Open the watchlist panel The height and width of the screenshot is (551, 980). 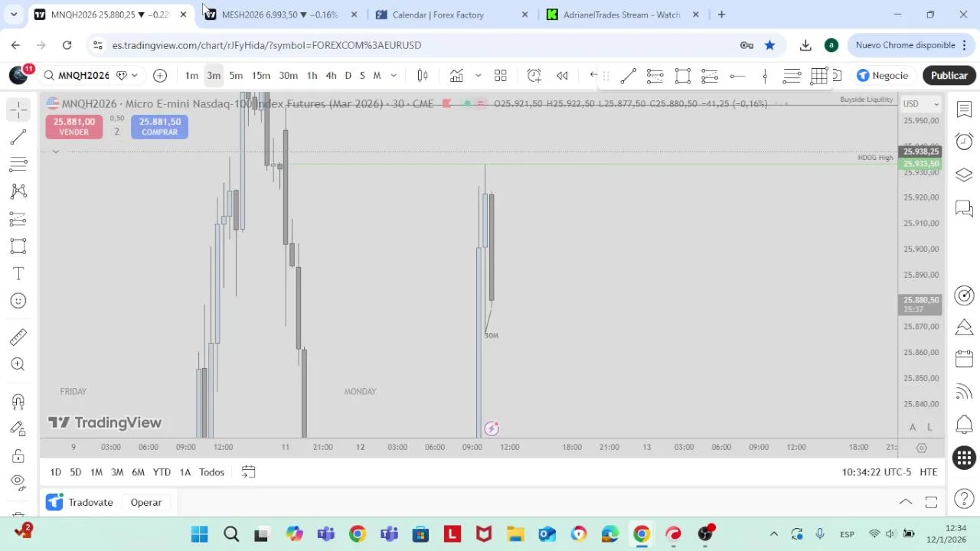click(x=964, y=109)
